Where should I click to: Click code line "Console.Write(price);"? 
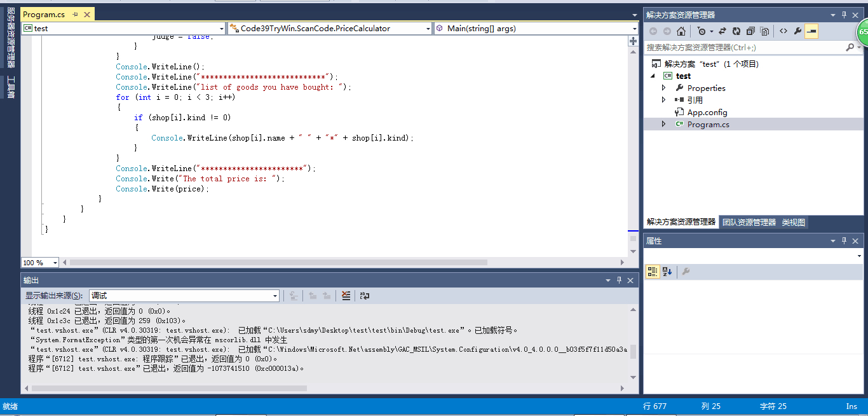click(x=162, y=189)
